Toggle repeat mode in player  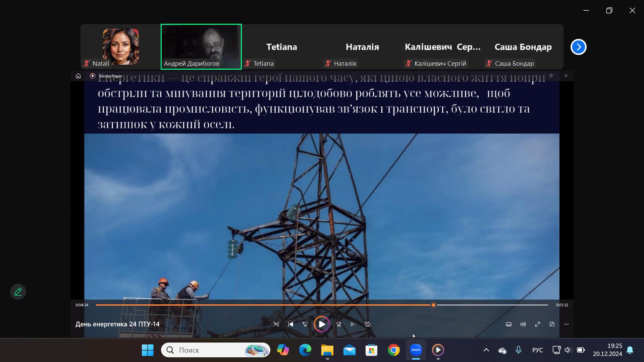368,324
